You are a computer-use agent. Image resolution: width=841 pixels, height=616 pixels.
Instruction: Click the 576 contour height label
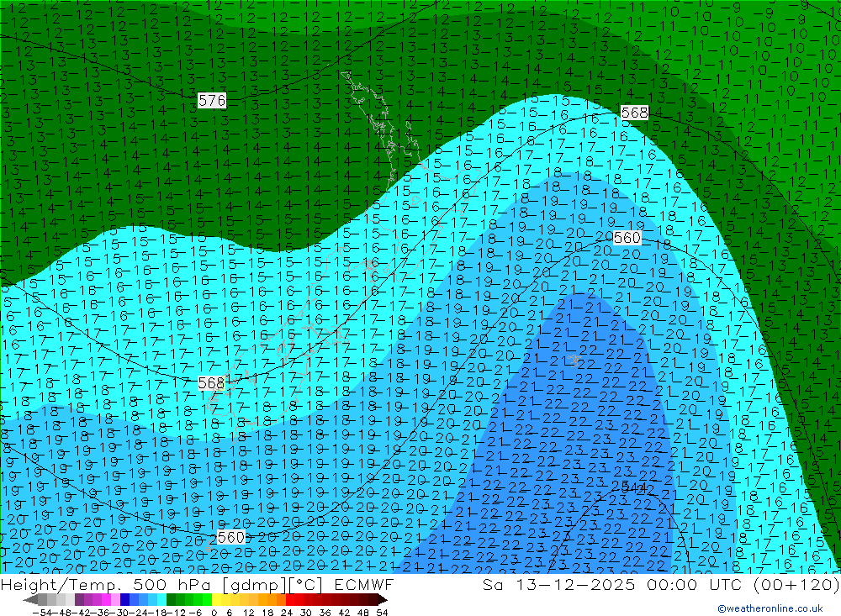[x=212, y=101]
